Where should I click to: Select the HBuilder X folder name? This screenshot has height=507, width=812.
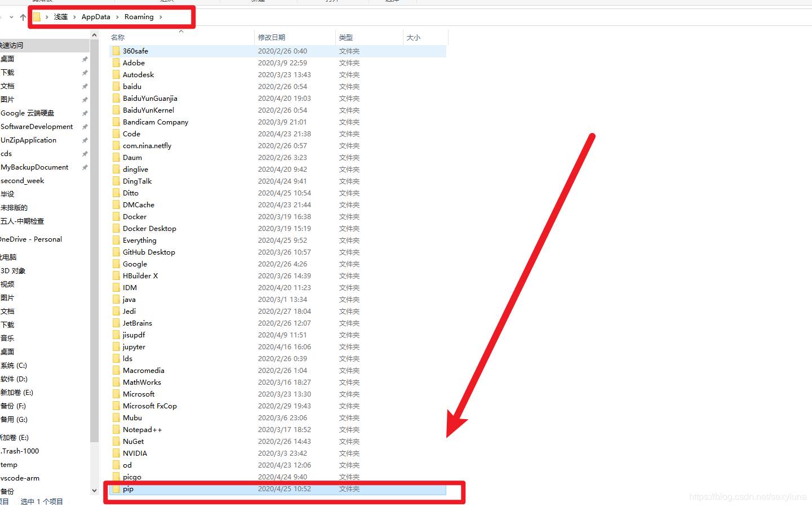[140, 276]
